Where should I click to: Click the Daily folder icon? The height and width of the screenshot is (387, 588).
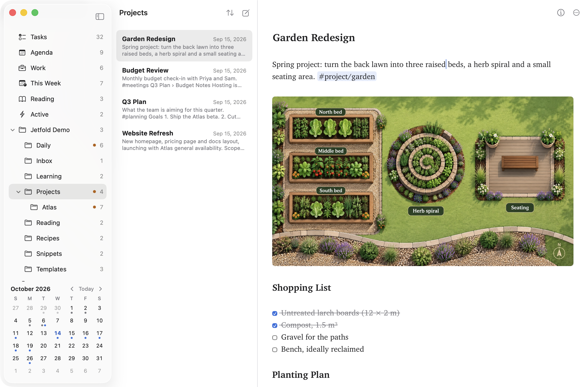[x=28, y=145]
